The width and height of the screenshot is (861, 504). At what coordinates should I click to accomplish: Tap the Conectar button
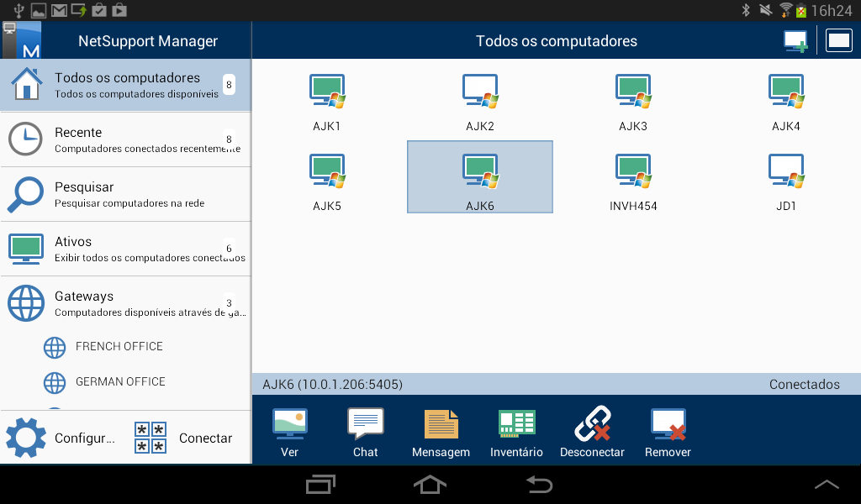tap(184, 438)
